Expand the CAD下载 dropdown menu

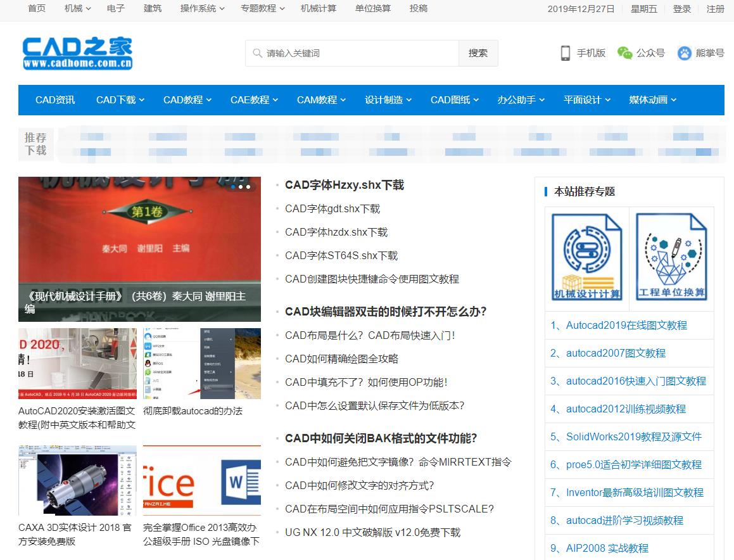point(119,99)
